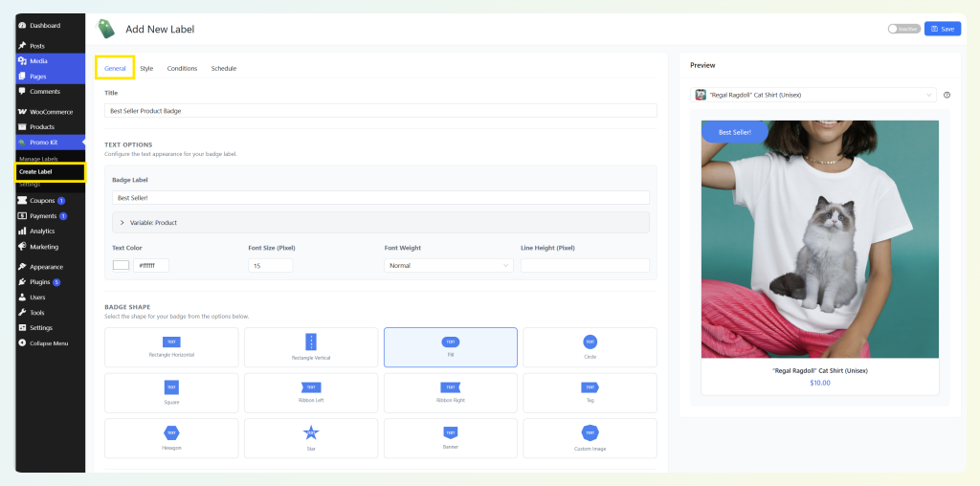Open the Products sidebar icon

coord(23,127)
